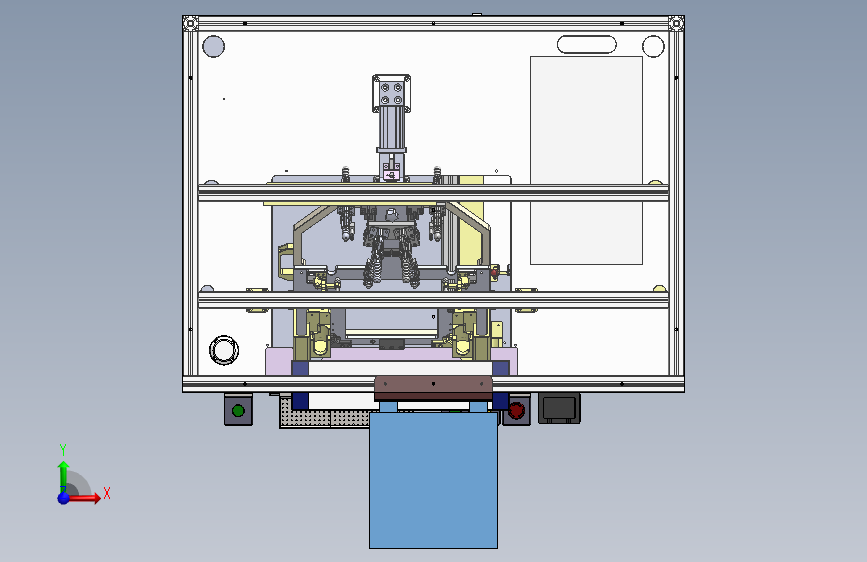Select the green push button on the front panel
The width and height of the screenshot is (867, 562).
coord(238,410)
